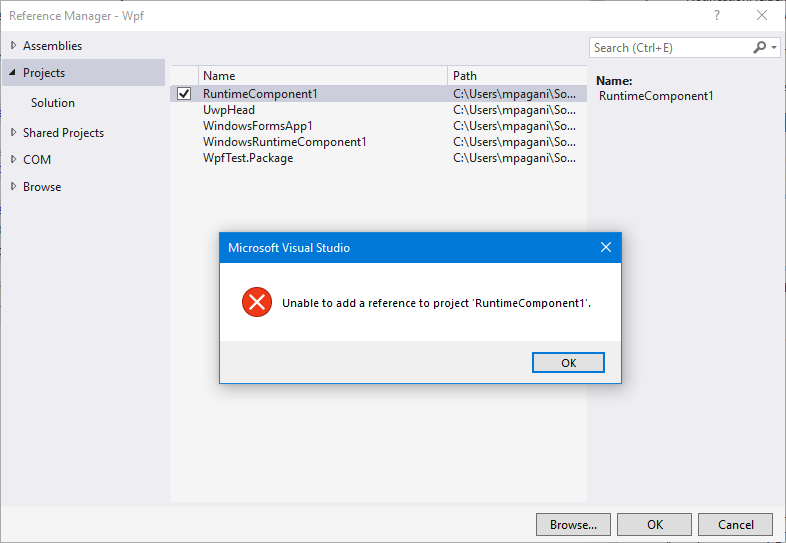Click the Browse... button at bottom
This screenshot has width=786, height=543.
click(x=573, y=524)
